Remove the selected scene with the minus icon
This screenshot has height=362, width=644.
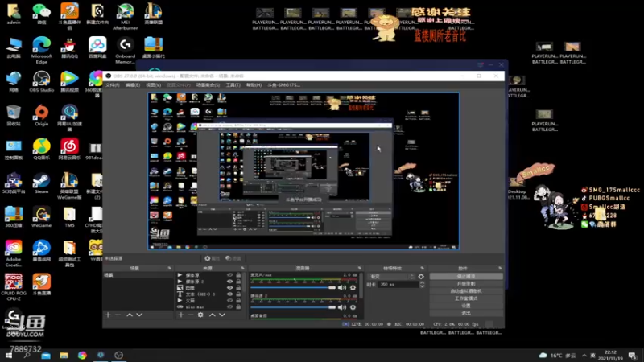(x=118, y=315)
